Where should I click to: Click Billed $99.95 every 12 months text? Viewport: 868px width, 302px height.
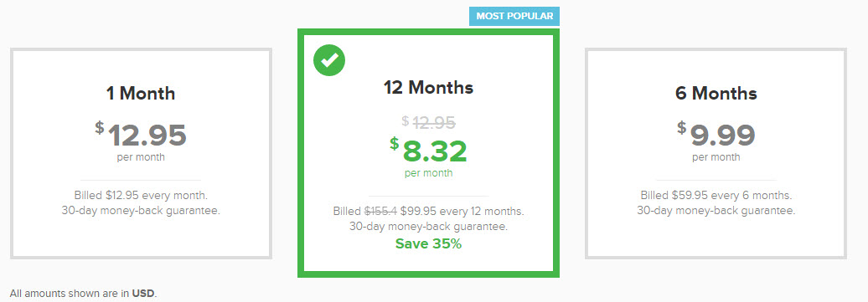click(x=428, y=212)
